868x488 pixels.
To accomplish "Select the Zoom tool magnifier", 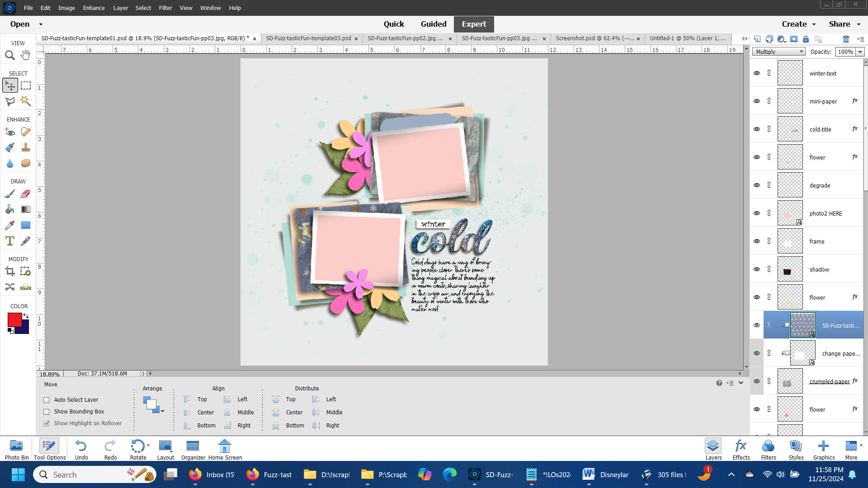I will [9, 55].
